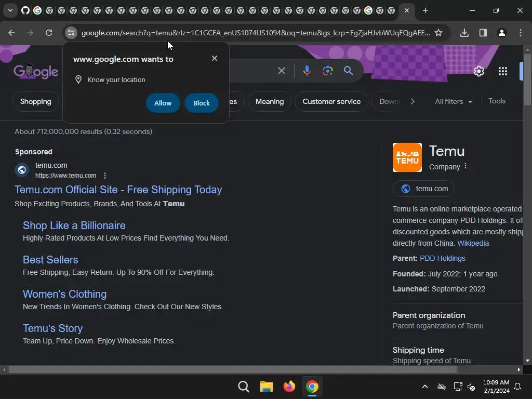Screen dimensions: 532x399
Task: Open the Wikipedia source link
Action: [473, 243]
